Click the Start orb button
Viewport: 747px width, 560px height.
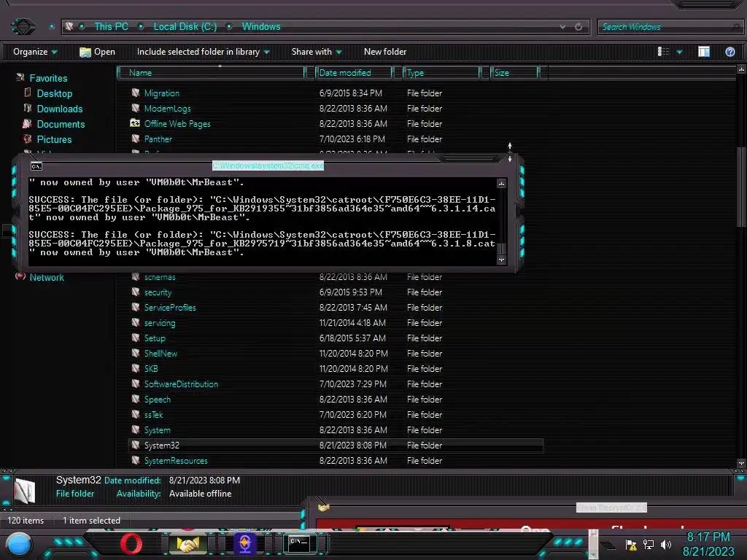(x=19, y=544)
